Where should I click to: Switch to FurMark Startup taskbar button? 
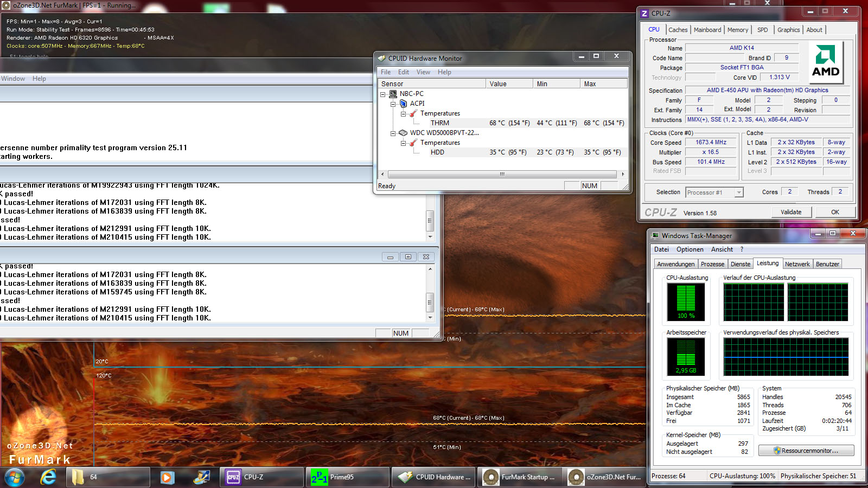pyautogui.click(x=519, y=477)
